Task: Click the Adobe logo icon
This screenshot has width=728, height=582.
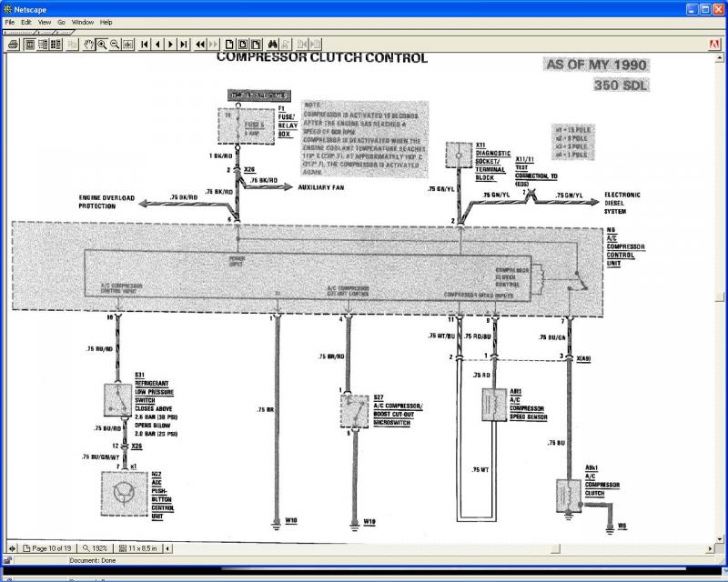Action: (x=715, y=45)
